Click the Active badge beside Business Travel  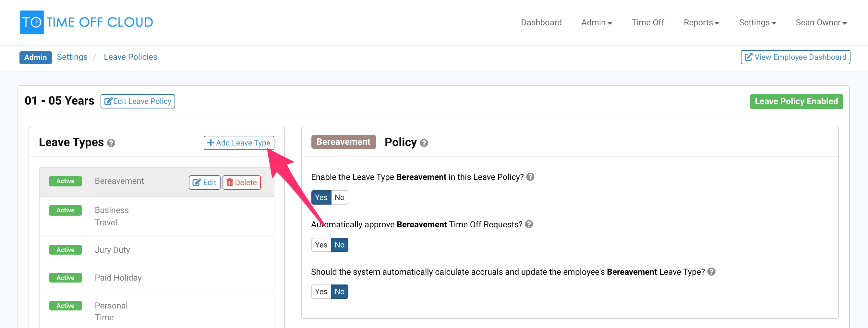tap(66, 210)
